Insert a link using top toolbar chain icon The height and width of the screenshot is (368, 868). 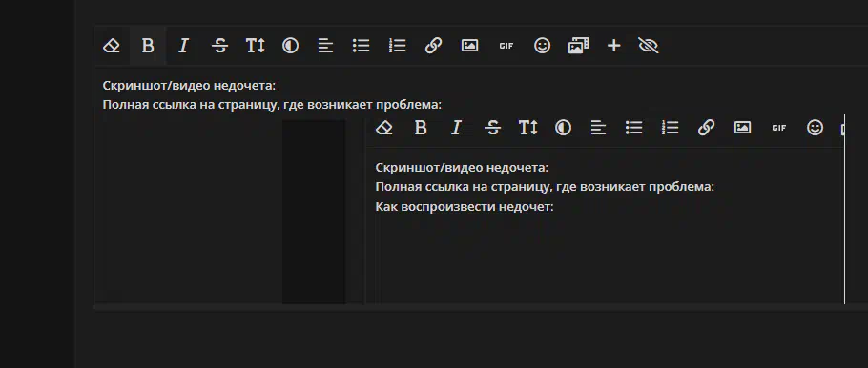[x=433, y=46]
